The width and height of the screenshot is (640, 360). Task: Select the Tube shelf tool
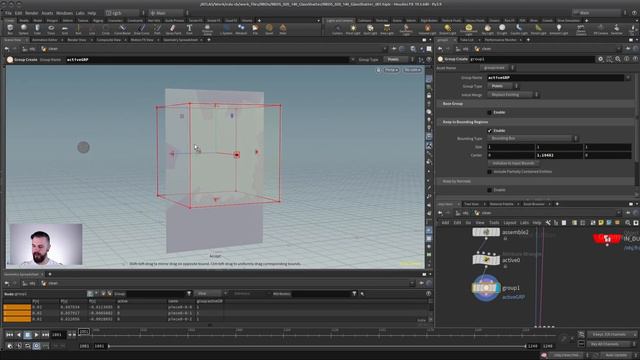(37, 29)
